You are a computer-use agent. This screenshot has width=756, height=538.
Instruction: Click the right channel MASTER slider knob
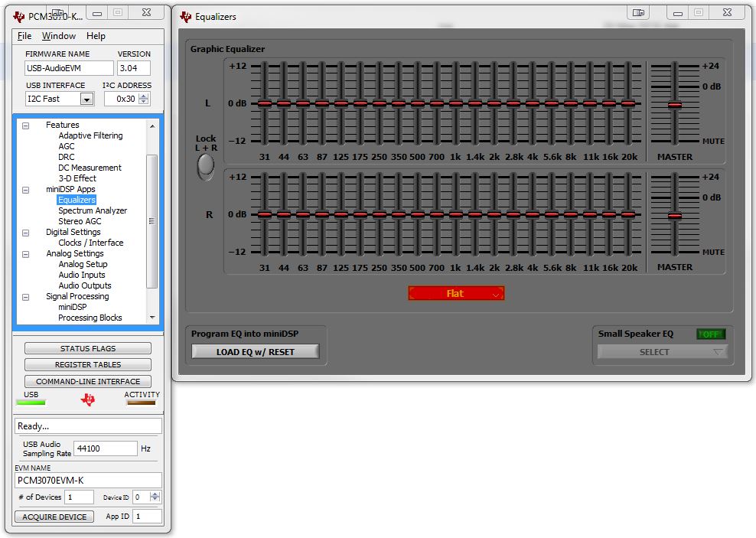[x=675, y=216]
